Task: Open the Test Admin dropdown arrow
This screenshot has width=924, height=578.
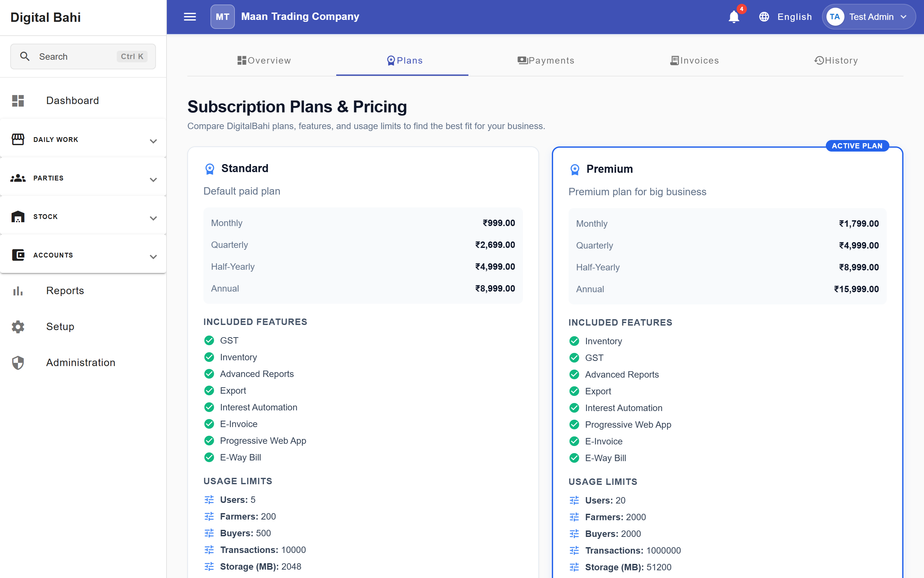Action: tap(903, 17)
